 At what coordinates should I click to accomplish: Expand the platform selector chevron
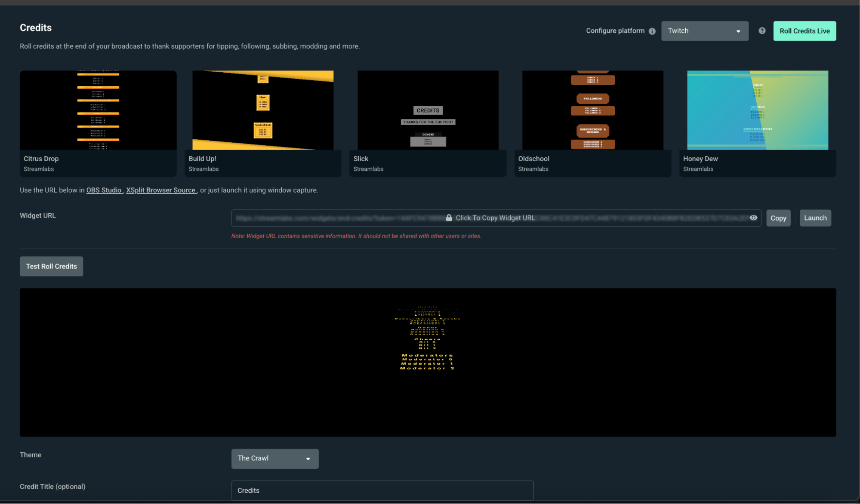(738, 31)
